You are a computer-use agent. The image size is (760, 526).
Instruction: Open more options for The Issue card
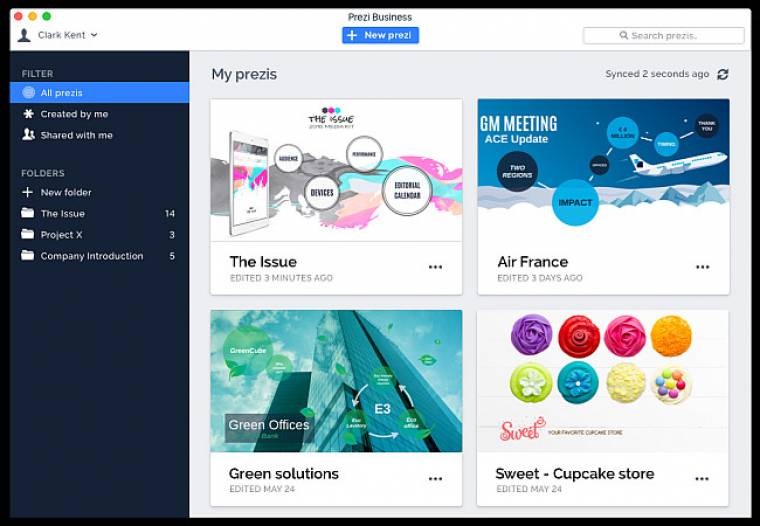[x=435, y=267]
